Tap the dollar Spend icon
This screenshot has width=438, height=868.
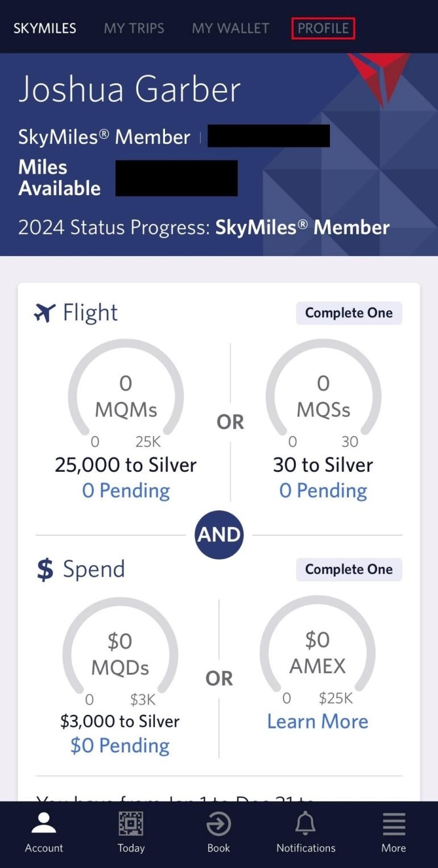click(45, 570)
